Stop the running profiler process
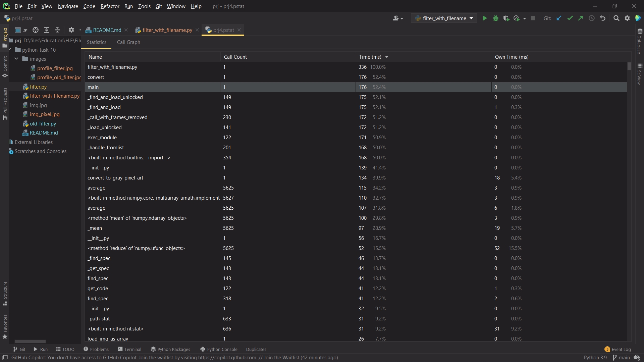644x362 pixels. click(x=533, y=18)
